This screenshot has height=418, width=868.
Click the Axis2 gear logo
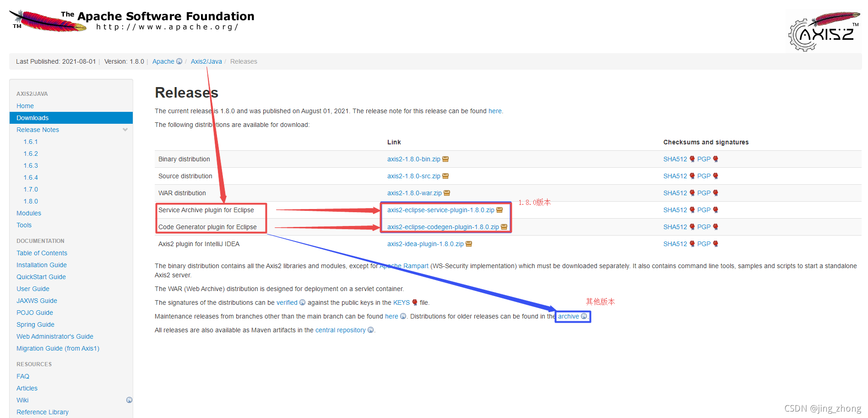point(824,31)
